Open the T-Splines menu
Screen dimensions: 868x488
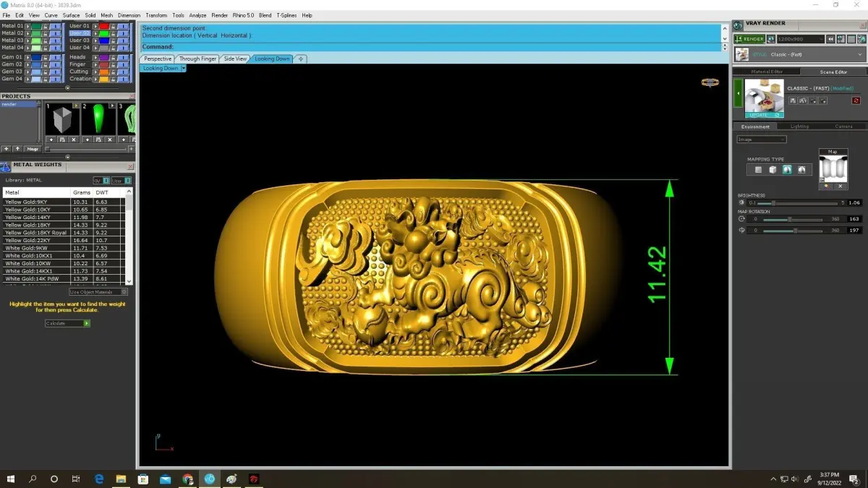tap(286, 15)
